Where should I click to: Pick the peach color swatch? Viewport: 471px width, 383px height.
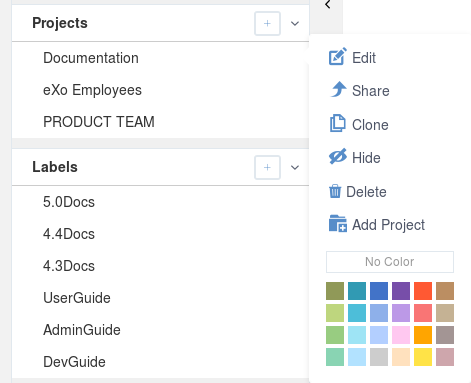(x=401, y=357)
